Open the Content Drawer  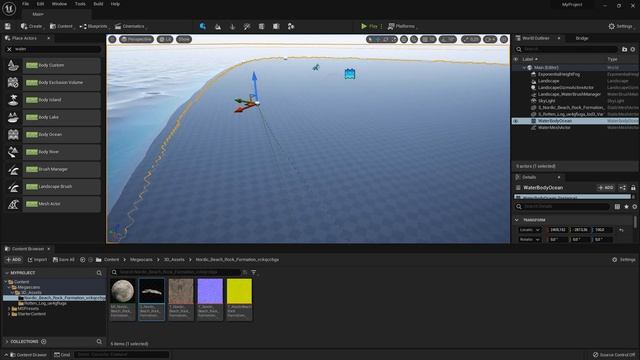[x=28, y=355]
